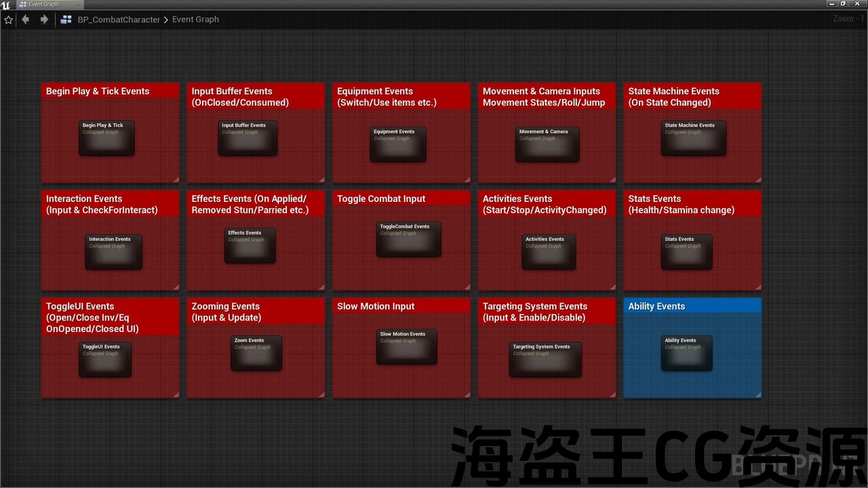Click the BP_CombatCharacter breadcrumb
868x488 pixels.
[119, 20]
